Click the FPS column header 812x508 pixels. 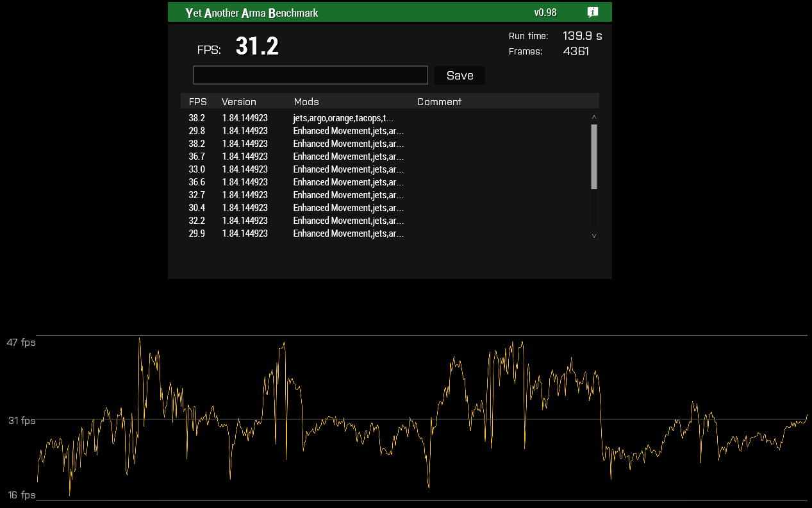(x=198, y=101)
